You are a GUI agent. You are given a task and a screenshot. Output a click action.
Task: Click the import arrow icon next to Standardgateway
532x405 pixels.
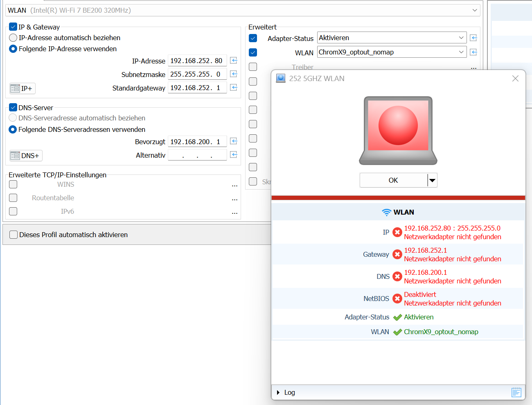point(234,88)
